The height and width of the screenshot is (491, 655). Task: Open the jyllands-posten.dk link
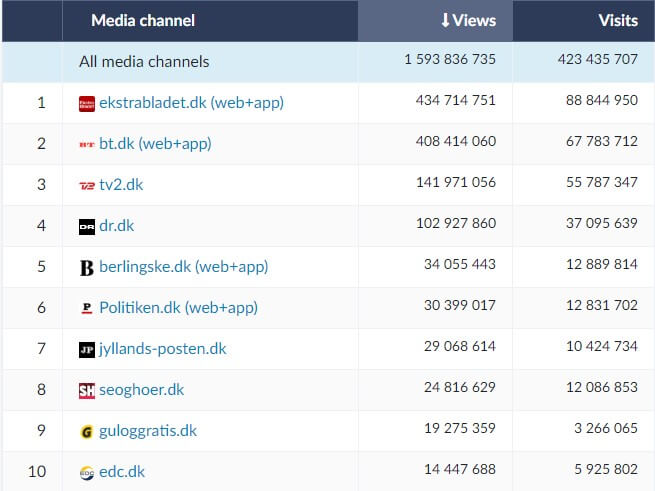coord(162,349)
